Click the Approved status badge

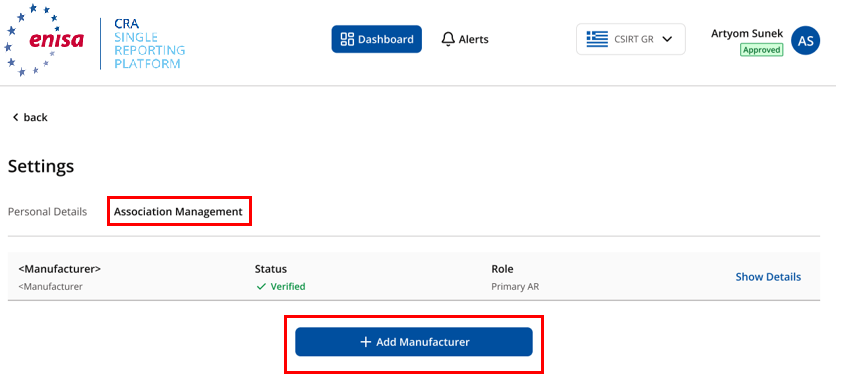coord(761,50)
